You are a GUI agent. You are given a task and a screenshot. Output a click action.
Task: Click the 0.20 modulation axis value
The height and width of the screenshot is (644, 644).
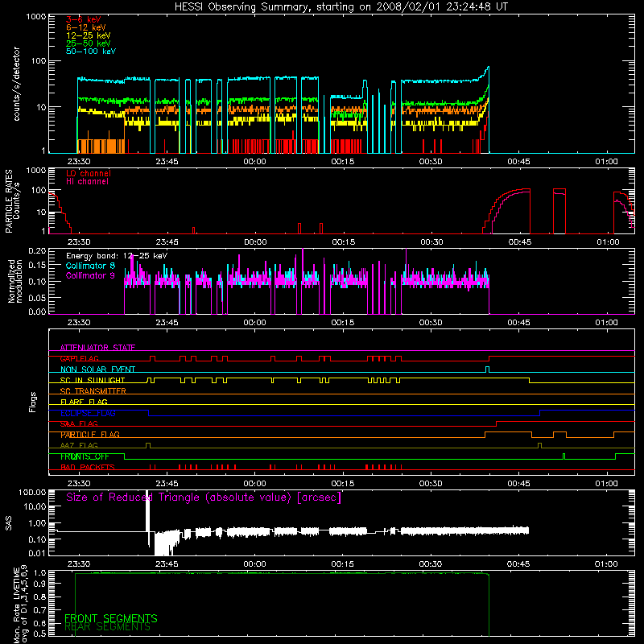tap(37, 250)
